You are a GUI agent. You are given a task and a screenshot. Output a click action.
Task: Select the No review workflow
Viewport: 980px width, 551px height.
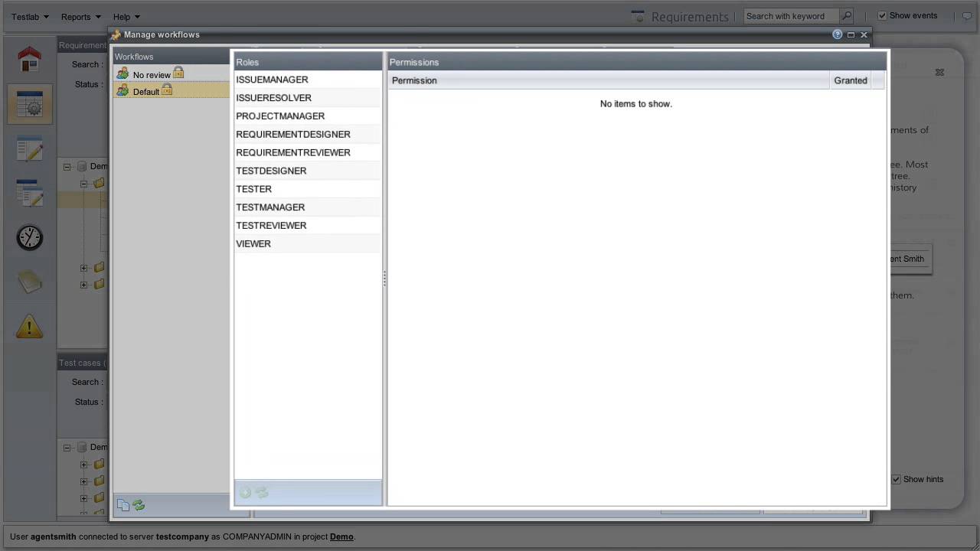(x=171, y=74)
